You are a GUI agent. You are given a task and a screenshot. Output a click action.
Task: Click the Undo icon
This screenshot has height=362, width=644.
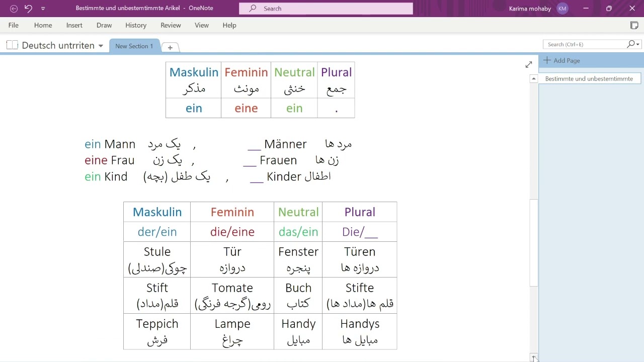tap(28, 9)
